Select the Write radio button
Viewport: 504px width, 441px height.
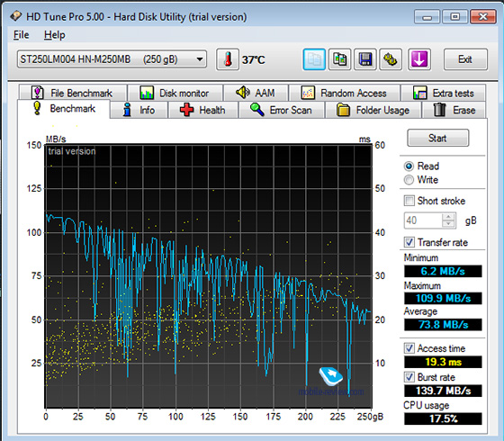(409, 180)
